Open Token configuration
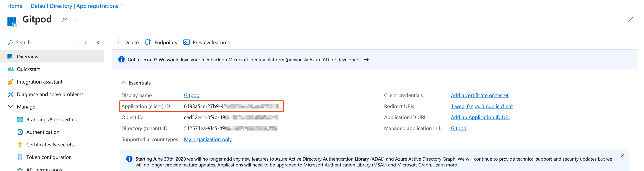Screen dimensions: 644x171 click(x=49, y=157)
